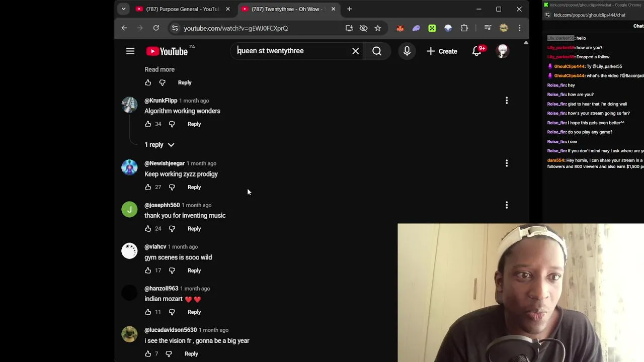This screenshot has height=362, width=644.
Task: Reload the page
Action: 156,28
